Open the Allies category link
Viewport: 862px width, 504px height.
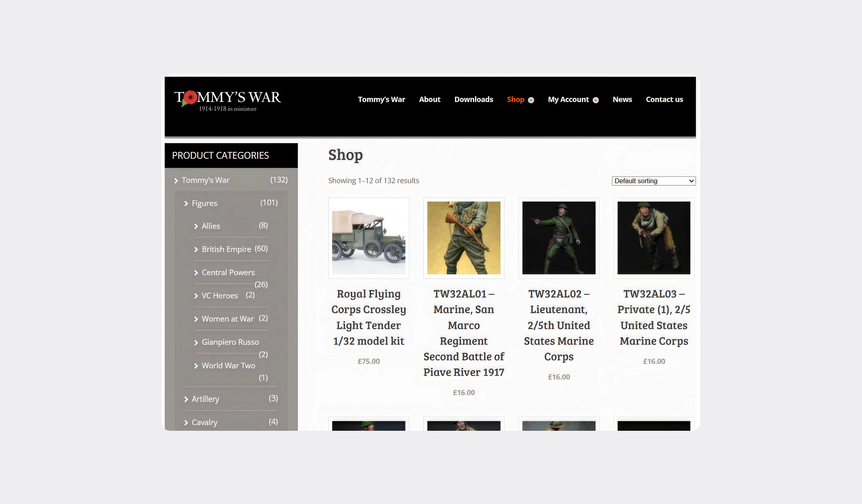pyautogui.click(x=211, y=226)
